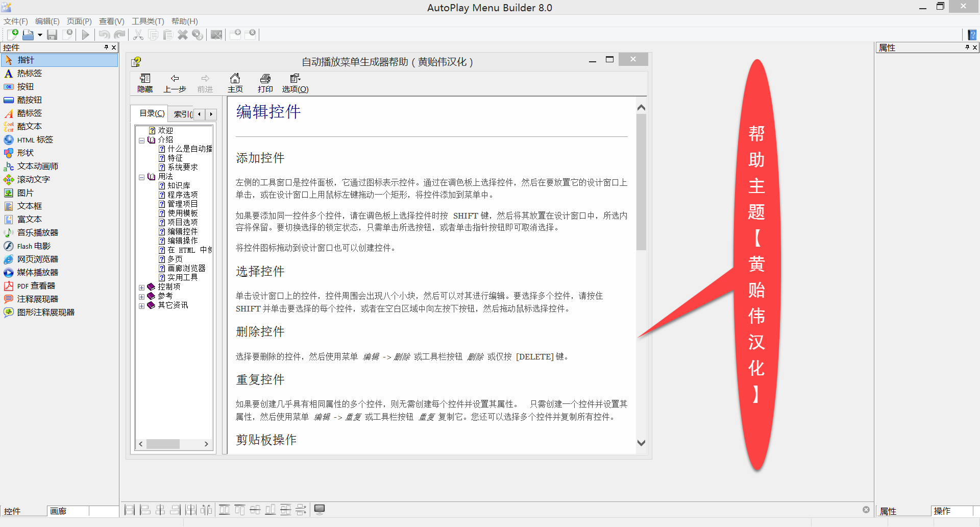Click the Run/Preview play icon

pos(85,35)
